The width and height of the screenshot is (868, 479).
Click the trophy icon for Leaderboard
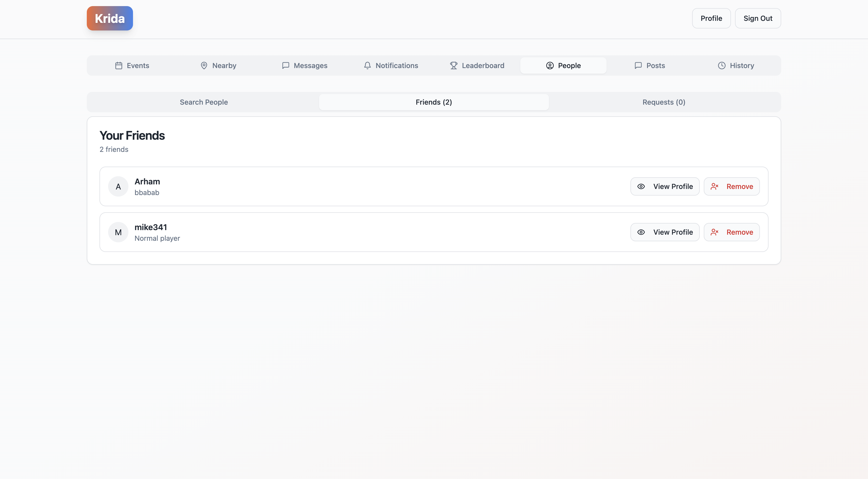(454, 65)
